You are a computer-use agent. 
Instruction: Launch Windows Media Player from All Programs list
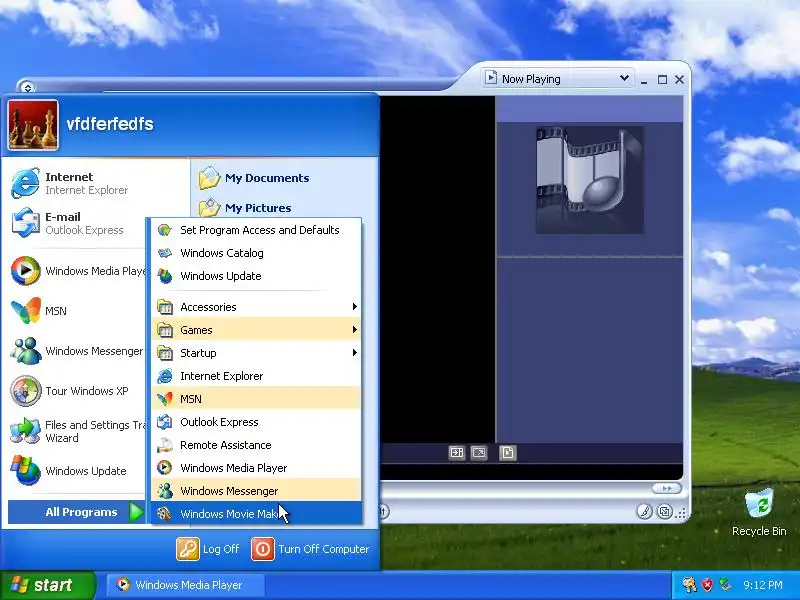click(x=256, y=468)
